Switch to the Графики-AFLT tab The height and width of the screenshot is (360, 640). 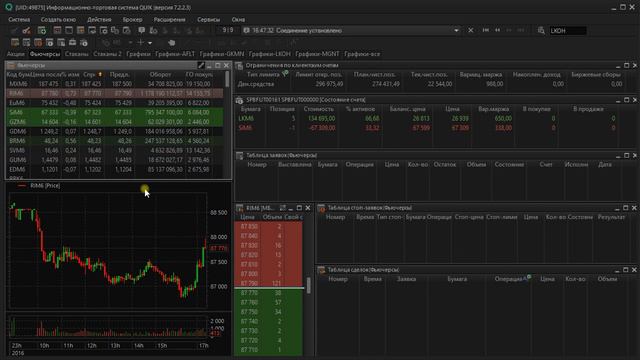175,54
